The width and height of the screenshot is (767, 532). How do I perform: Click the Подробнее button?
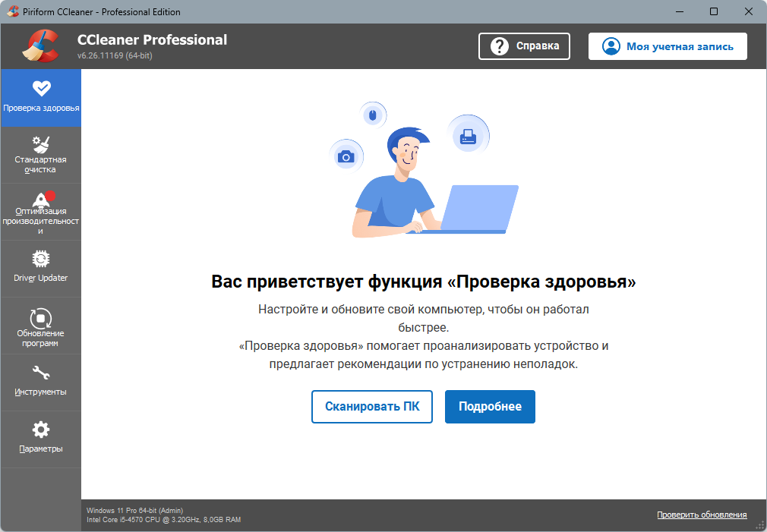(490, 407)
